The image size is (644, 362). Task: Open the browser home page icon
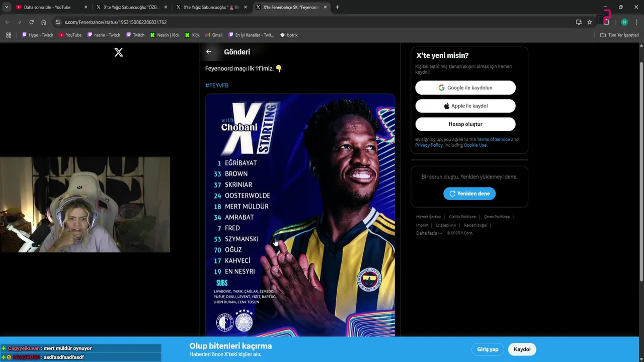tap(44, 22)
